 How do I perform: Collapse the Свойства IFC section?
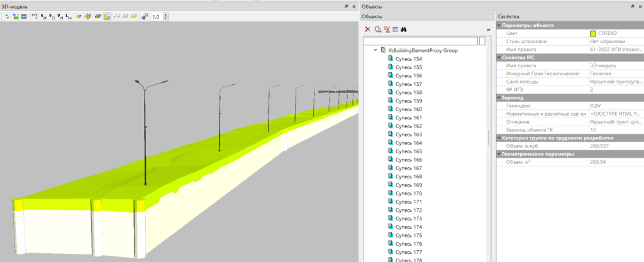click(499, 57)
